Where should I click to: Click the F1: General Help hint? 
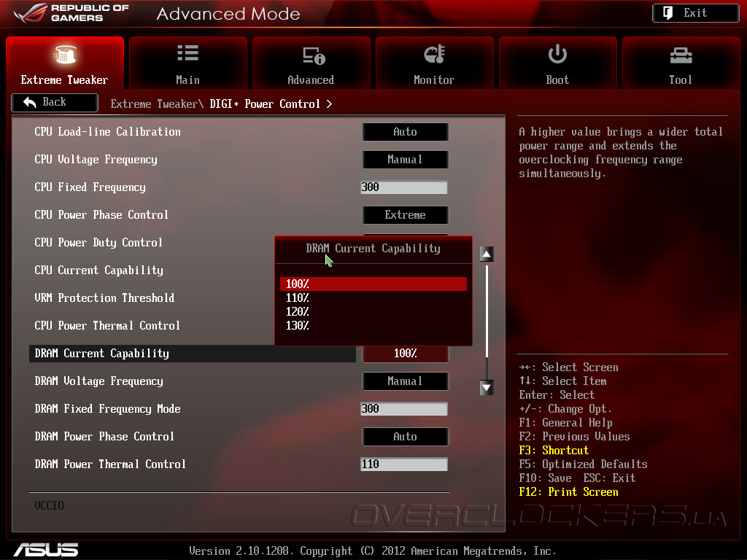[x=566, y=423]
